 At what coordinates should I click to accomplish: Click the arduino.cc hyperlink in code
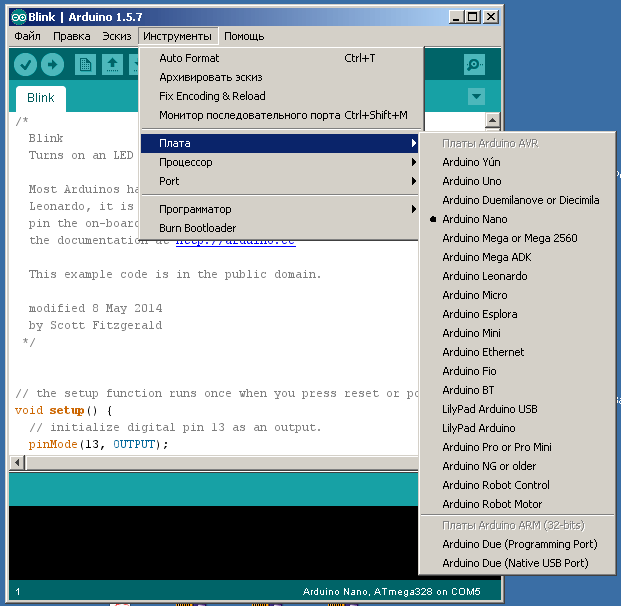click(x=236, y=242)
